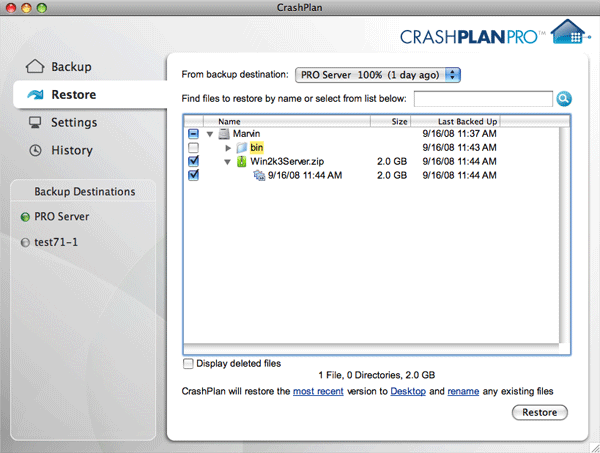Select the bin folder name
This screenshot has height=453, width=600.
pyautogui.click(x=256, y=147)
